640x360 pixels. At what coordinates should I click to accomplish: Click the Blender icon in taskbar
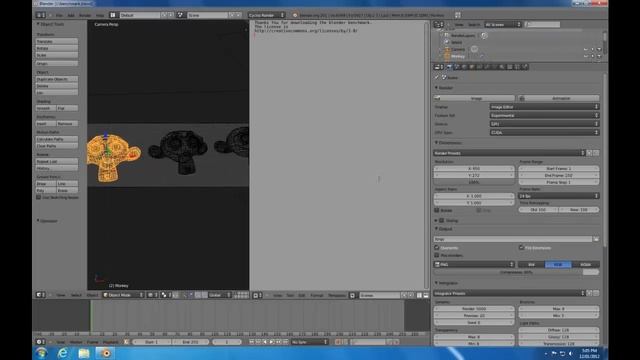click(105, 353)
